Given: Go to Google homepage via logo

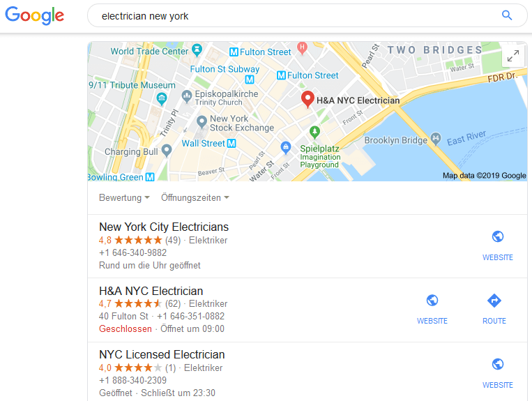Looking at the screenshot, I should click(35, 15).
